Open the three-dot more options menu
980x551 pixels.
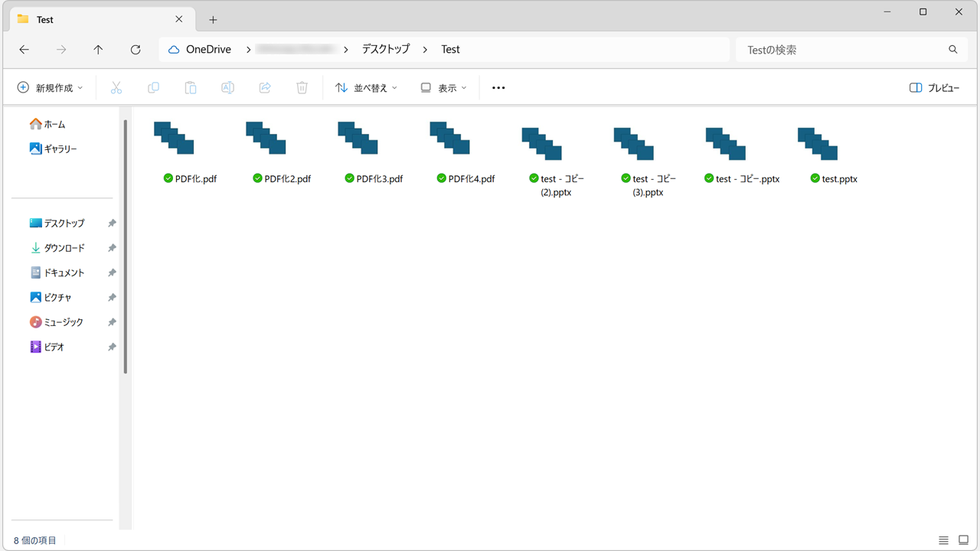click(x=498, y=88)
